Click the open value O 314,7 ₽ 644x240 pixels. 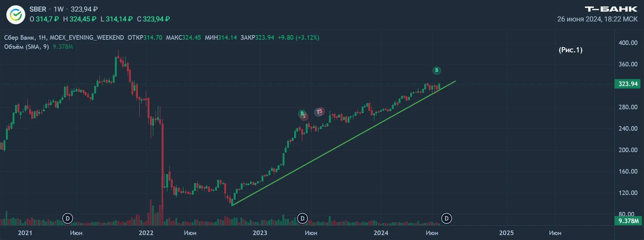(44, 19)
